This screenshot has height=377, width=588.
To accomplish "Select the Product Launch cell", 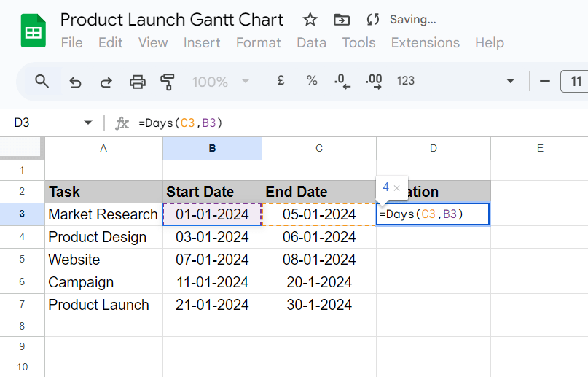I will point(104,305).
